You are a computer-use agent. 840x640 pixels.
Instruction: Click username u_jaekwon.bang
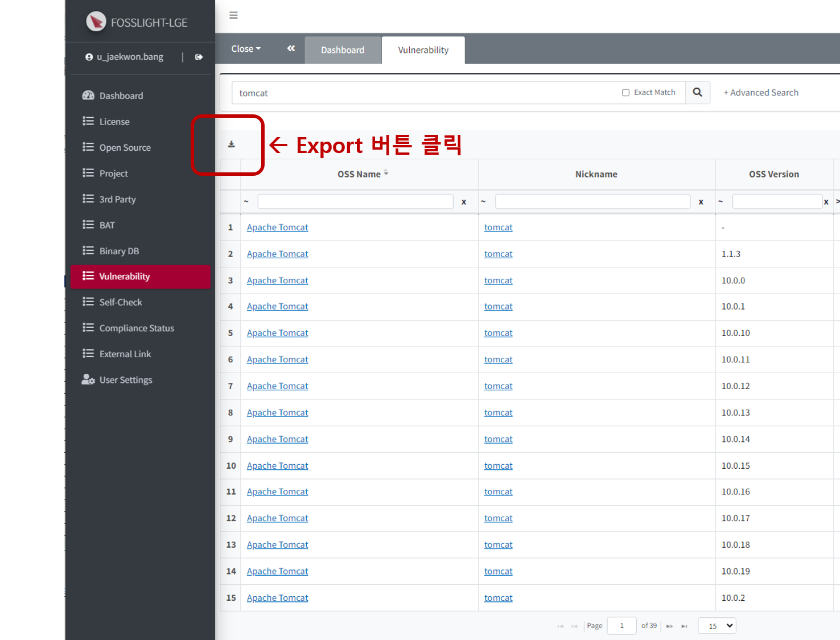[130, 57]
